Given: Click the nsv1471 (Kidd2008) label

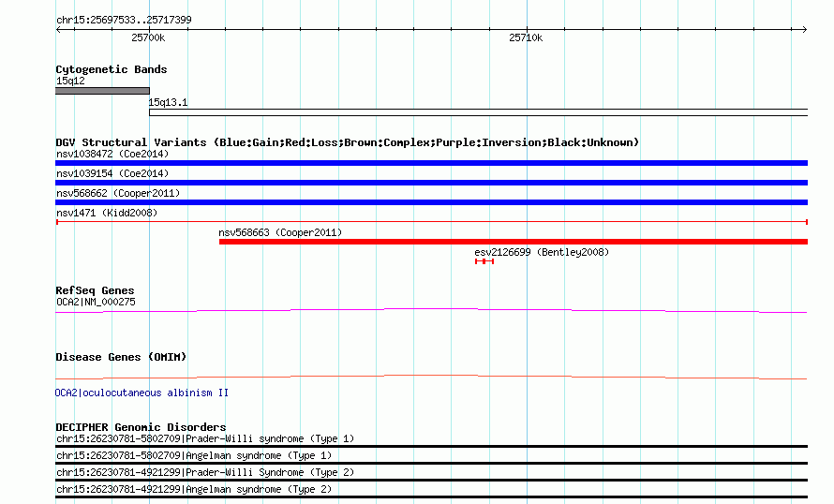Looking at the screenshot, I should click(x=107, y=214).
